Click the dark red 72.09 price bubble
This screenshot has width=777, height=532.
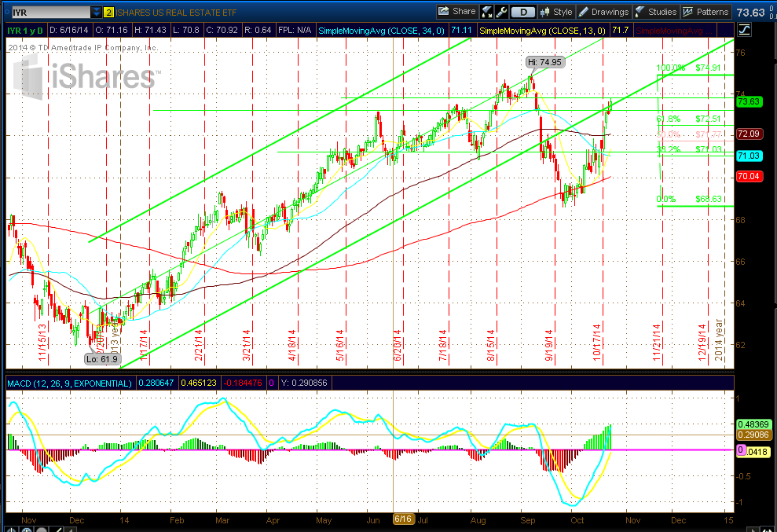[749, 134]
